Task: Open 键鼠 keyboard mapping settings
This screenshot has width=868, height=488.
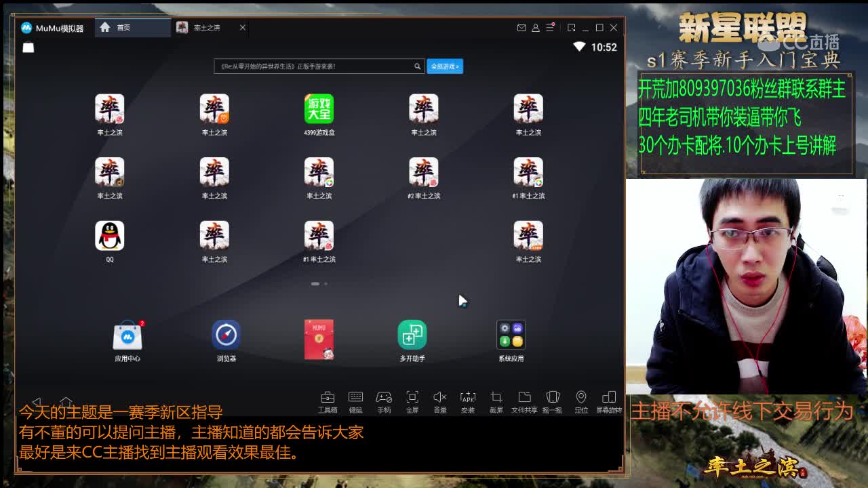Action: [x=355, y=401]
